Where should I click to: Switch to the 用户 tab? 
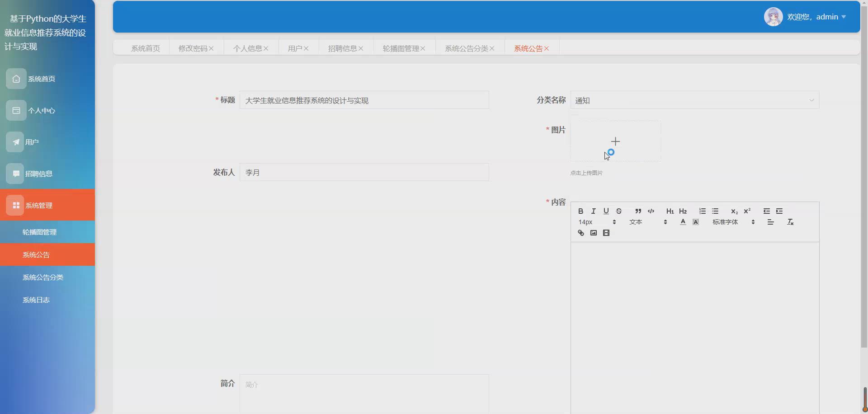coord(296,47)
